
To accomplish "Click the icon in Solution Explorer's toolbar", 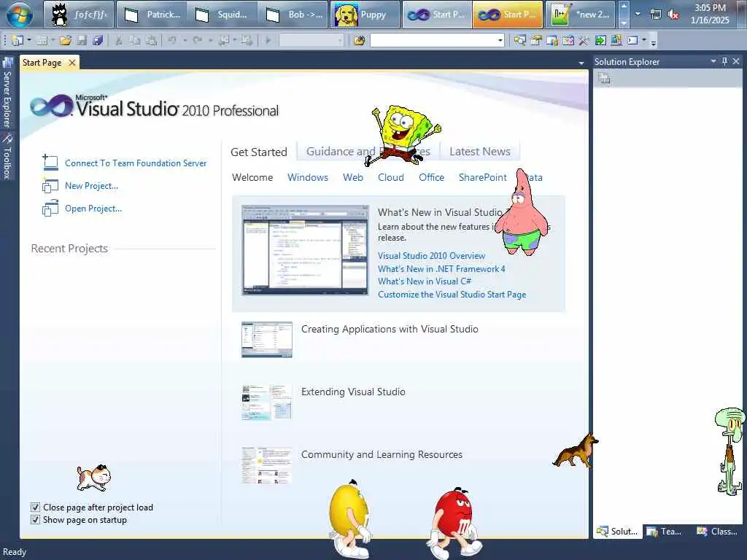I will [x=604, y=79].
